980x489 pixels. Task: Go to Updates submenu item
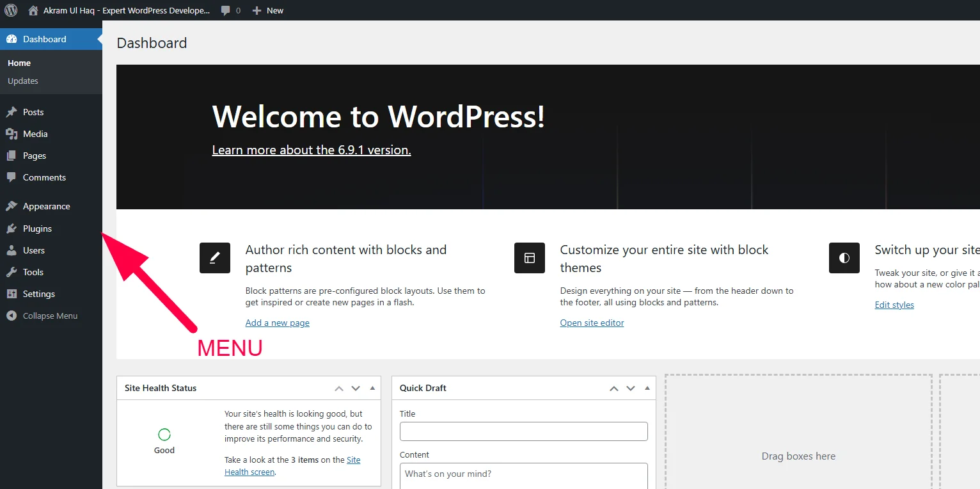(23, 81)
